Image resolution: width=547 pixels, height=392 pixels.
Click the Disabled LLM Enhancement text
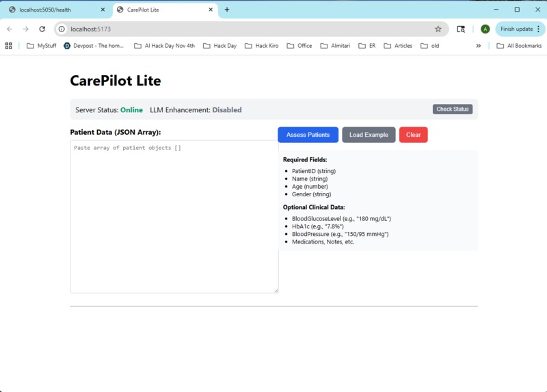tap(227, 110)
